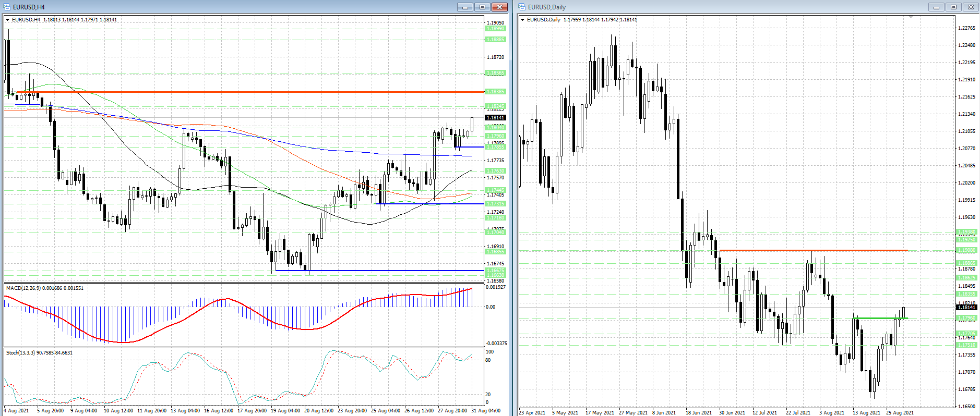Click the EURUSD,Daily title bar text
The image size is (980, 416).
546,7
